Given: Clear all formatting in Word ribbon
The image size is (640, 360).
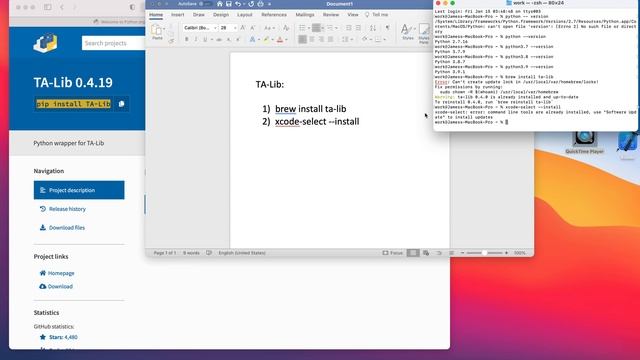Looking at the screenshot, I should [x=286, y=28].
